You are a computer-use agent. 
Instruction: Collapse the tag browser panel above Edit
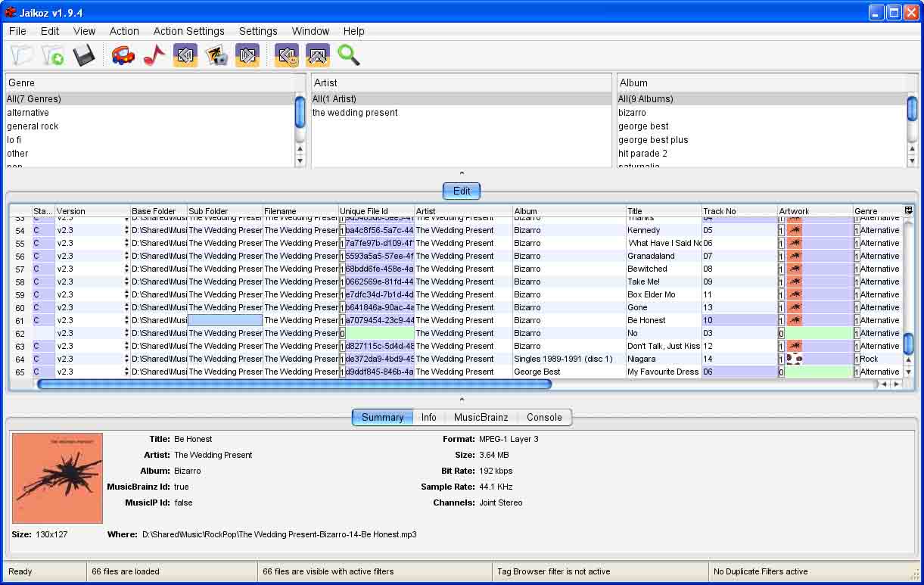coord(462,174)
